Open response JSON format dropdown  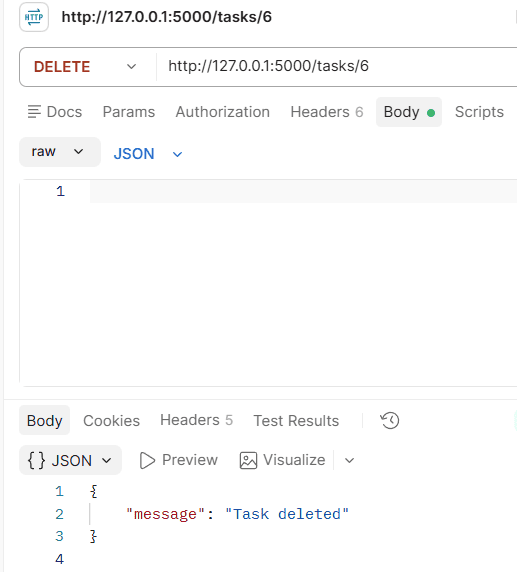(70, 460)
